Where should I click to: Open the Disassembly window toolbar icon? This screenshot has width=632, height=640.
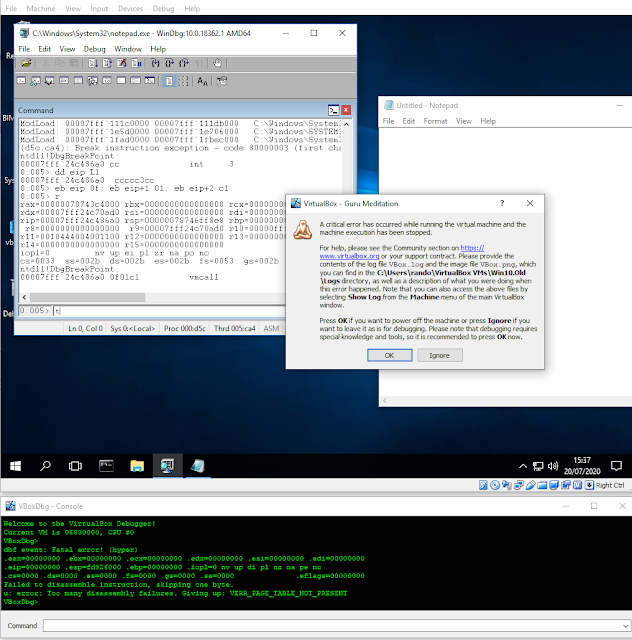pyautogui.click(x=107, y=80)
